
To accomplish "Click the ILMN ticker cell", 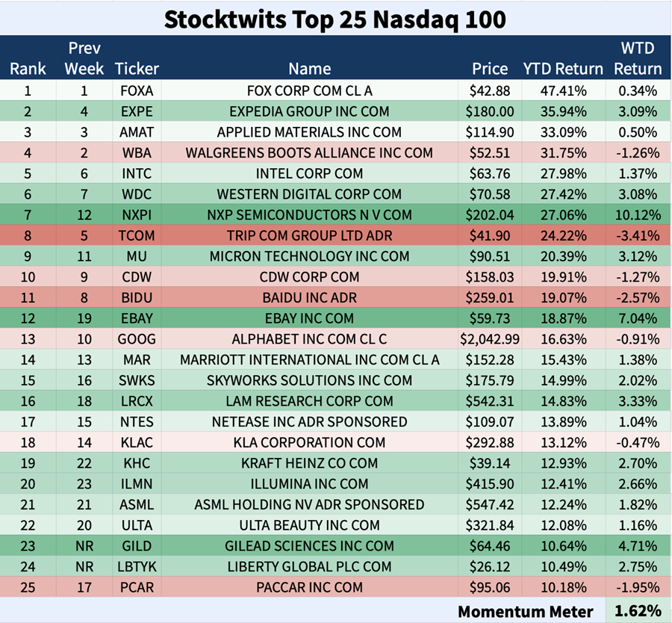I will pos(137,484).
